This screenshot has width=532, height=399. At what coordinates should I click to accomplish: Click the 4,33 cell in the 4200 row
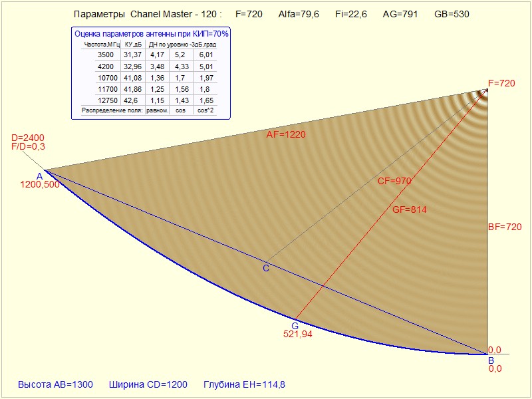182,66
